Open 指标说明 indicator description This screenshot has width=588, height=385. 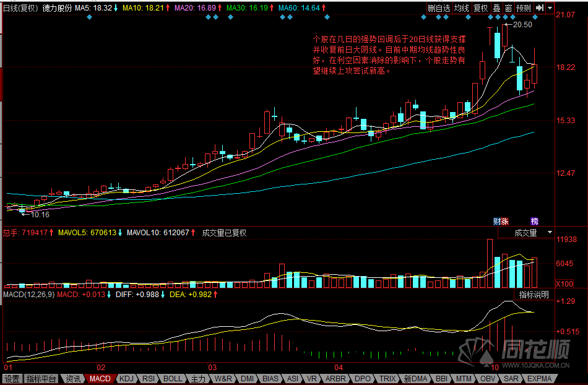tap(534, 295)
